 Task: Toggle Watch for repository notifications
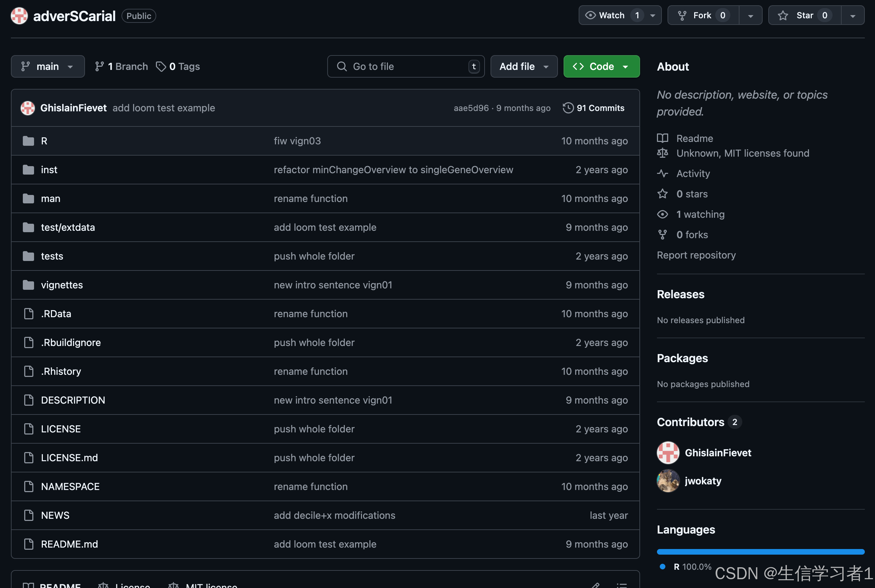point(611,15)
